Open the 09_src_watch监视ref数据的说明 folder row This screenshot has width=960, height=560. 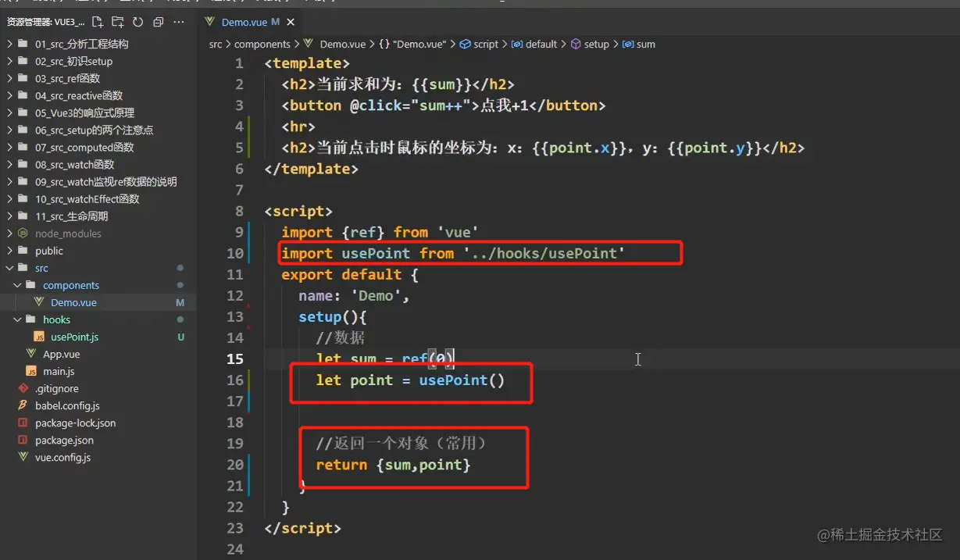98,181
